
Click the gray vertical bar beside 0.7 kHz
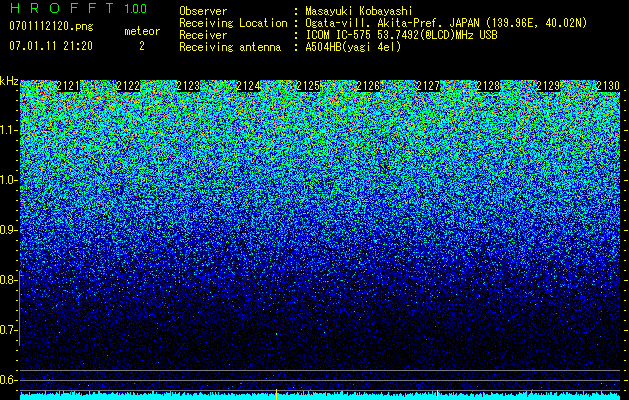[x=19, y=309]
